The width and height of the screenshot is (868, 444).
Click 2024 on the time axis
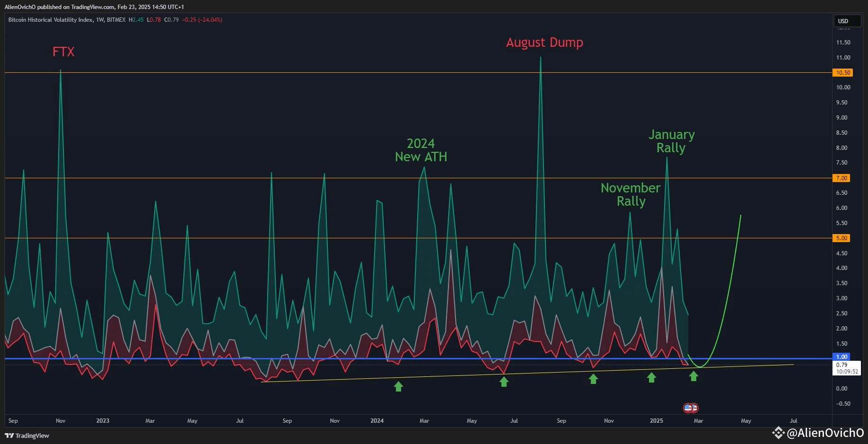(377, 420)
